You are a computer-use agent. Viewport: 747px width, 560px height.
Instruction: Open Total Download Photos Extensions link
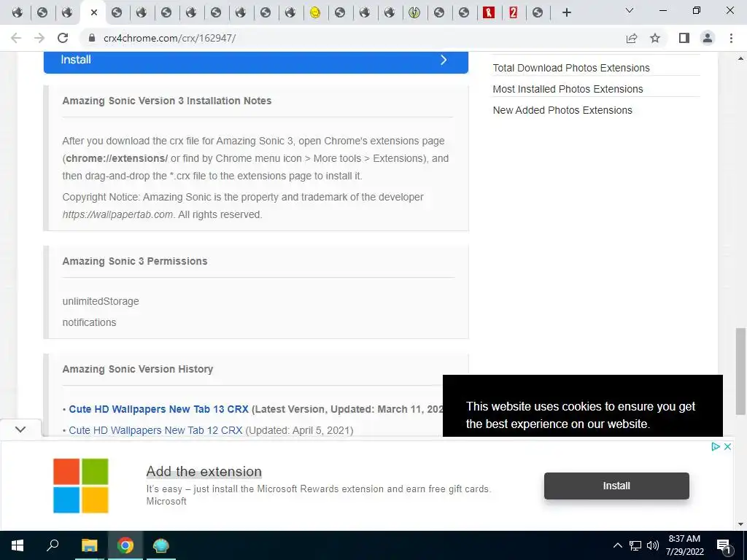point(570,68)
